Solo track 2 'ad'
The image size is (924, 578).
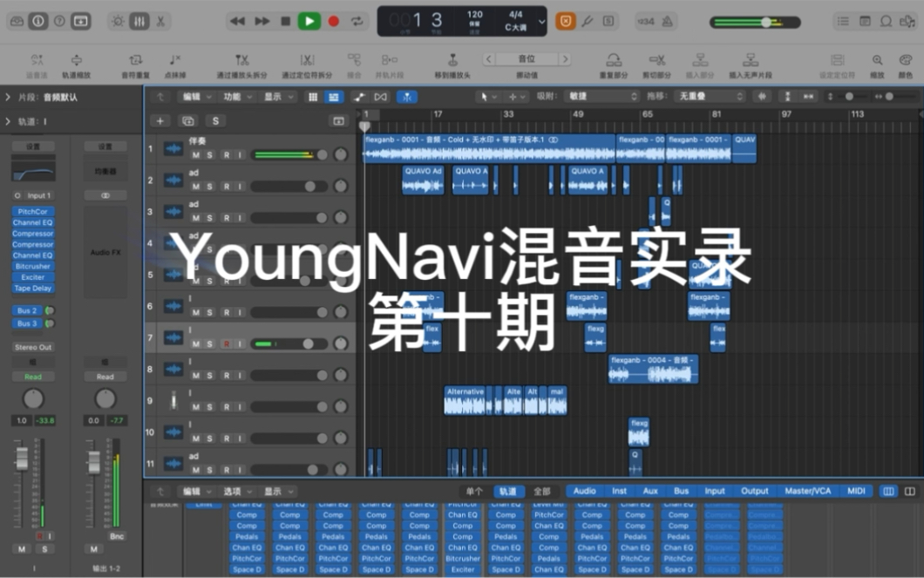point(210,187)
